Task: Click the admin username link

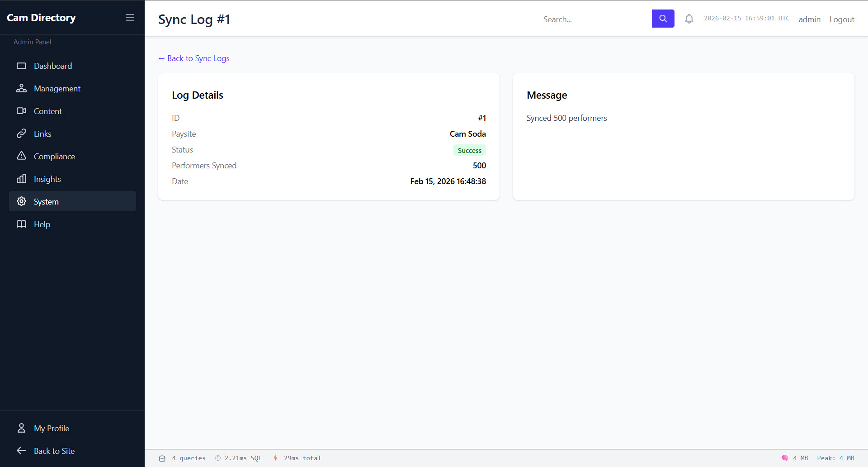Action: click(809, 19)
